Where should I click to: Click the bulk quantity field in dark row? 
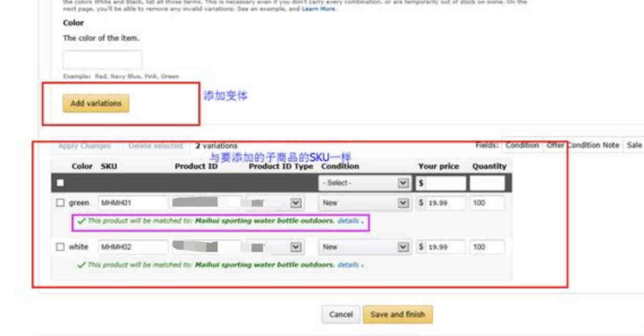pos(487,183)
